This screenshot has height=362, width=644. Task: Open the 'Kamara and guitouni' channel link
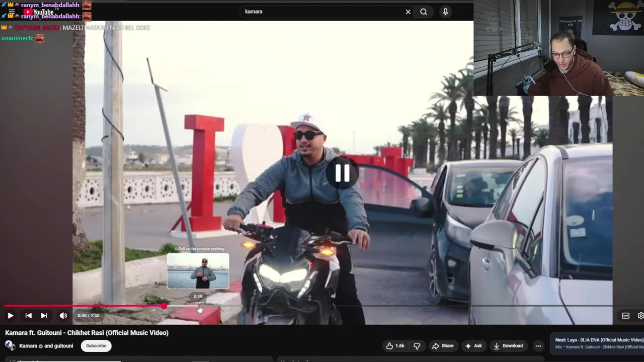tap(46, 346)
